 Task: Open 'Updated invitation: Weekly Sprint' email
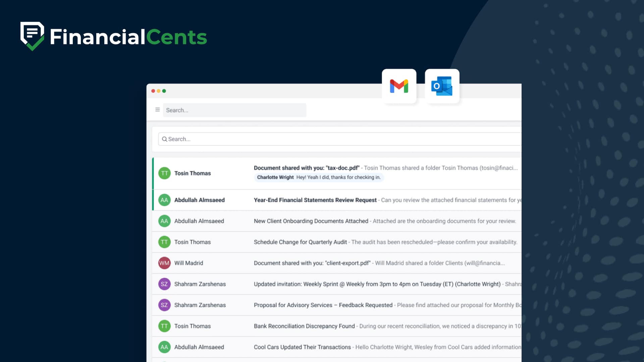coord(337,284)
